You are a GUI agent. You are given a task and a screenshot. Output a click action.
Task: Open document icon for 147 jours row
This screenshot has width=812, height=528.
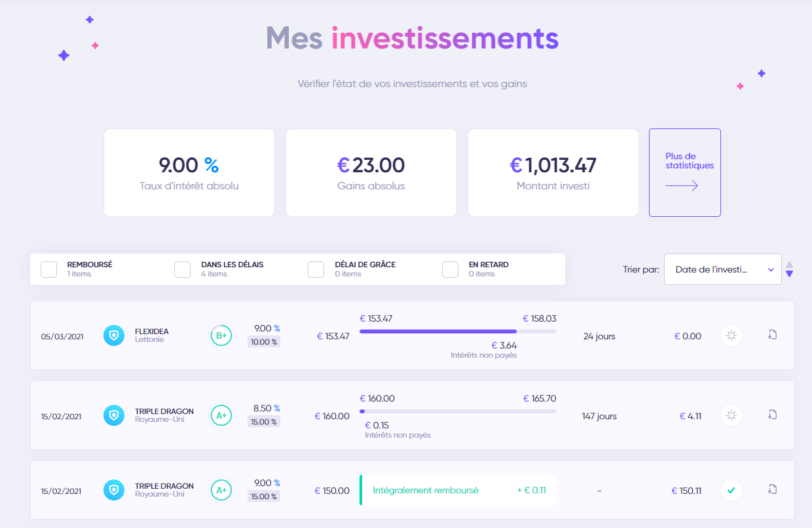click(x=772, y=415)
